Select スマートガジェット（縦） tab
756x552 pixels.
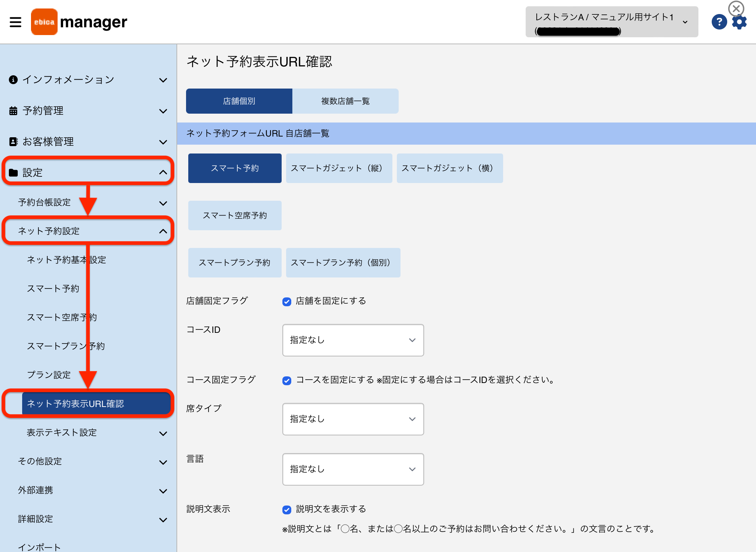(x=339, y=168)
